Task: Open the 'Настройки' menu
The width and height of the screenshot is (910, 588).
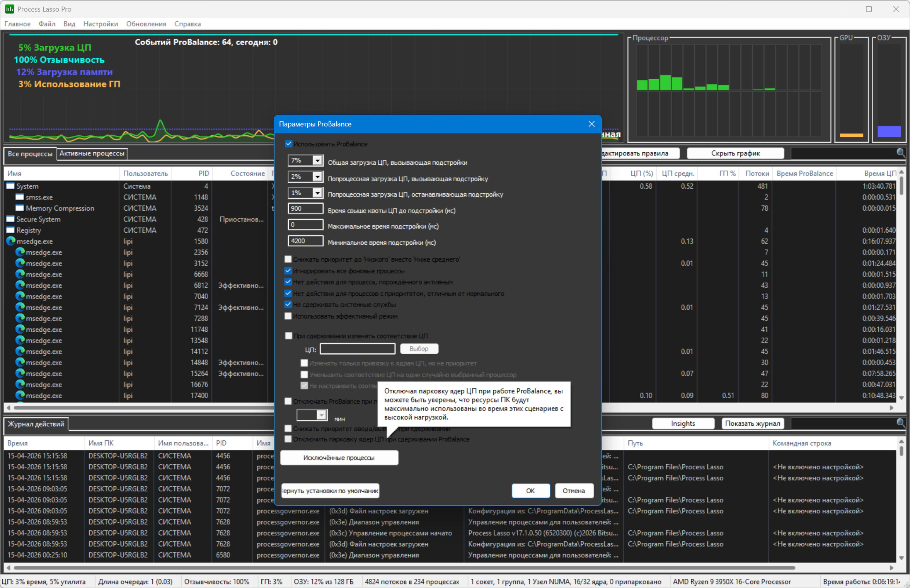Action: point(101,24)
